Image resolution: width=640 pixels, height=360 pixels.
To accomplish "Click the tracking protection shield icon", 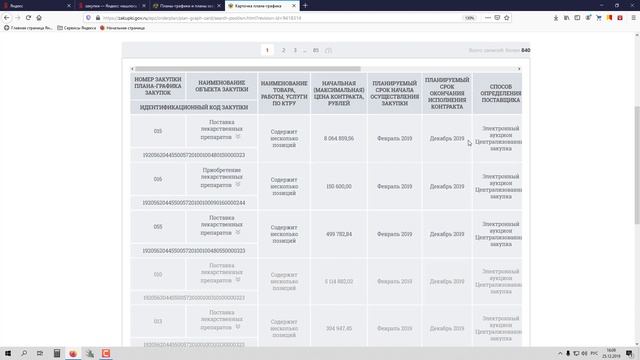I will click(x=89, y=18).
